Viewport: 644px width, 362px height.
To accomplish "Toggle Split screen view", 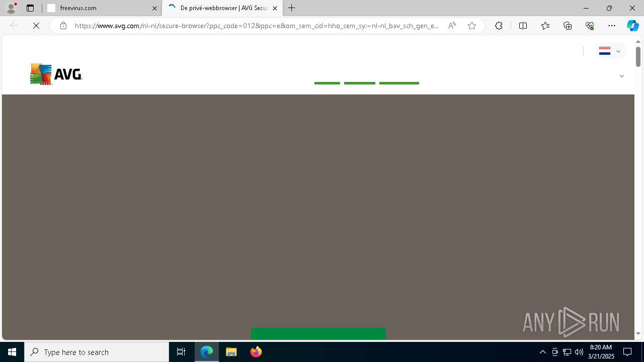I will pos(523,26).
